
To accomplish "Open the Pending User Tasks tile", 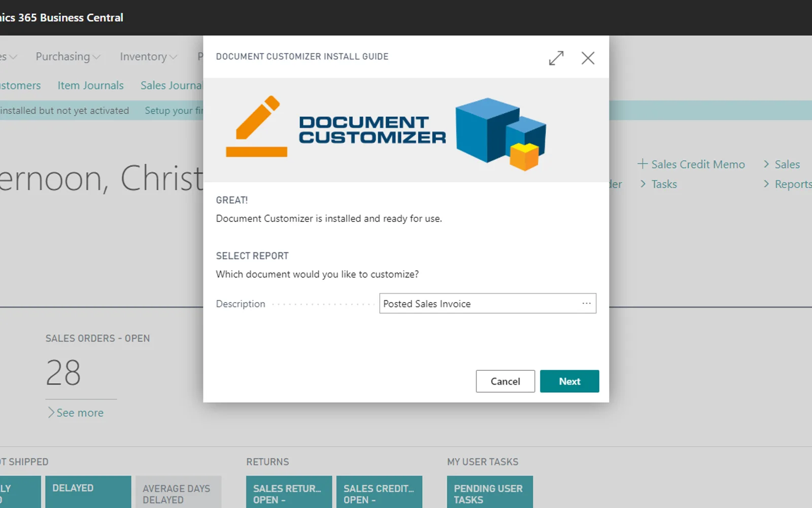I will [490, 492].
